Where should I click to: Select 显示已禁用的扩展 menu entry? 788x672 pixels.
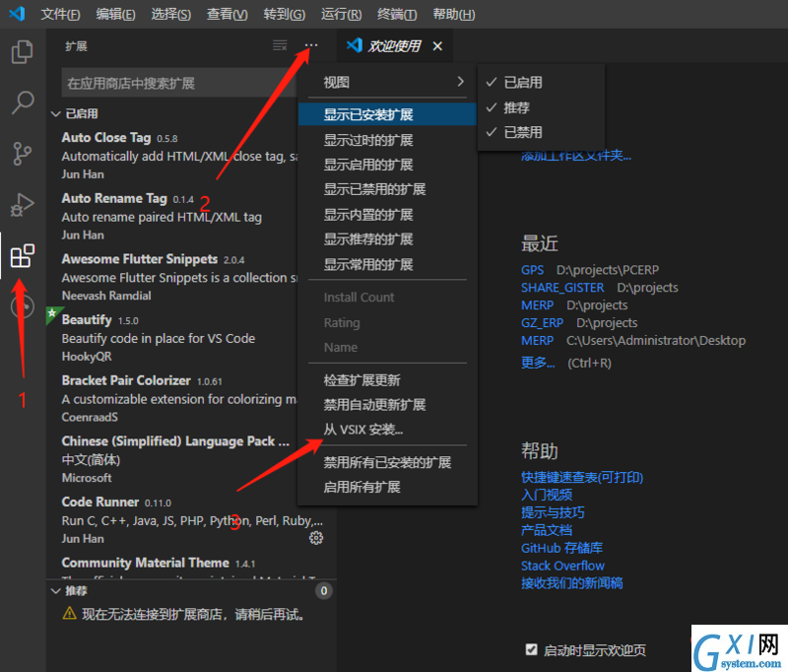point(387,189)
